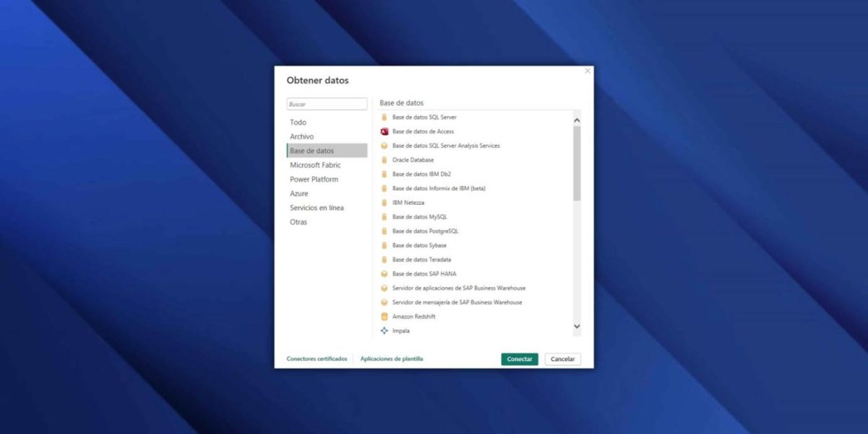
Task: Click the SQL Server Analysis Services icon
Action: (x=384, y=146)
